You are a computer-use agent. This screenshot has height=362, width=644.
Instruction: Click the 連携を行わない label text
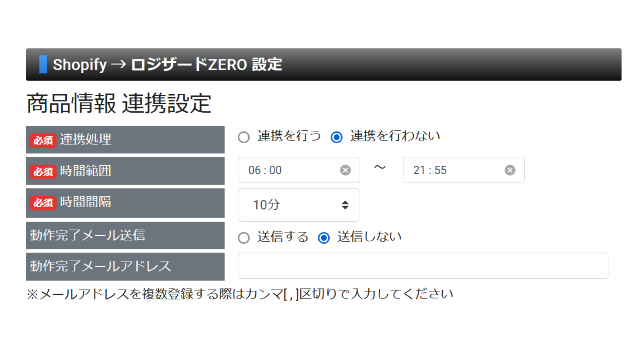[x=395, y=136]
